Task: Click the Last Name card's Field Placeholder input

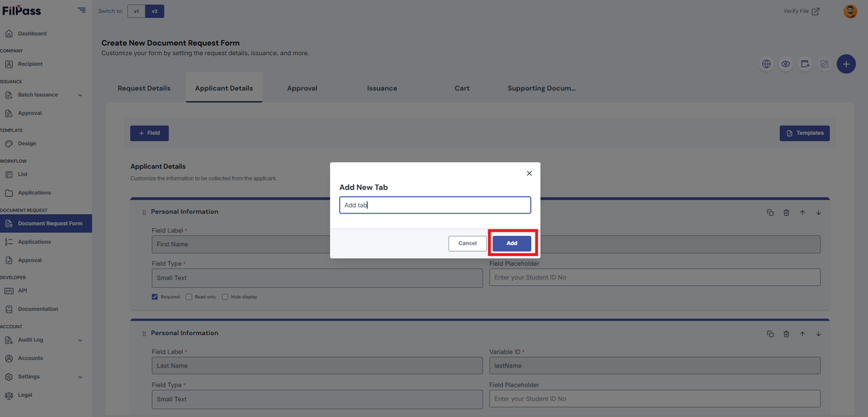Action: tap(655, 399)
